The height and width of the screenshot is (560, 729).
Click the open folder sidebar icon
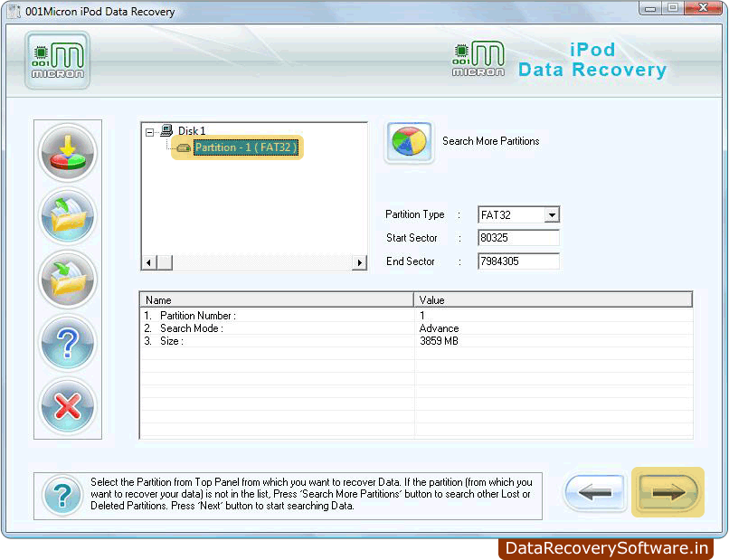[x=68, y=215]
